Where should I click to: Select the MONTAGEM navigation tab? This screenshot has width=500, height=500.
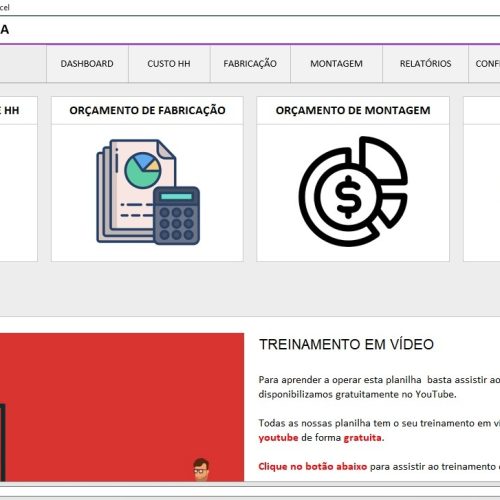point(336,63)
